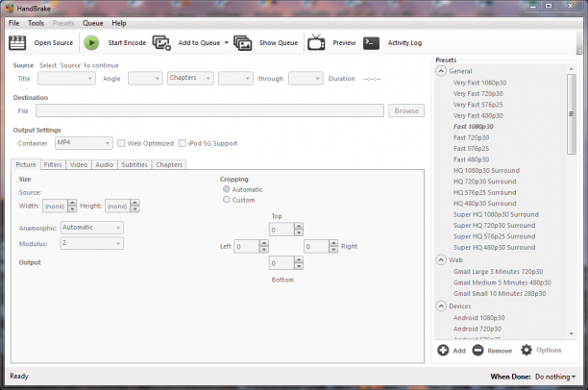
Task: Switch to the Audio tab
Action: pos(105,164)
